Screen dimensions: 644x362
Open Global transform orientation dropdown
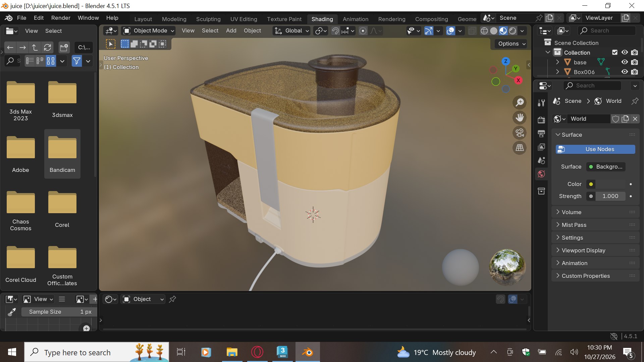[291, 31]
